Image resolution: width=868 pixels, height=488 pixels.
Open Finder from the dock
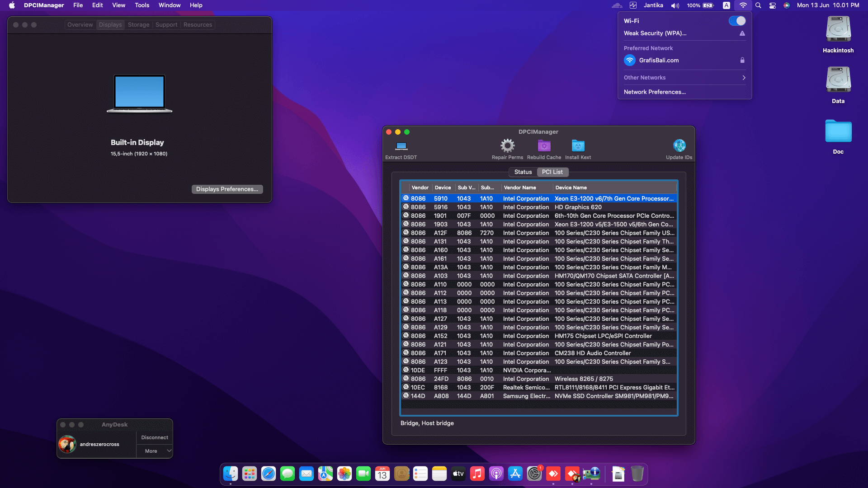(231, 474)
